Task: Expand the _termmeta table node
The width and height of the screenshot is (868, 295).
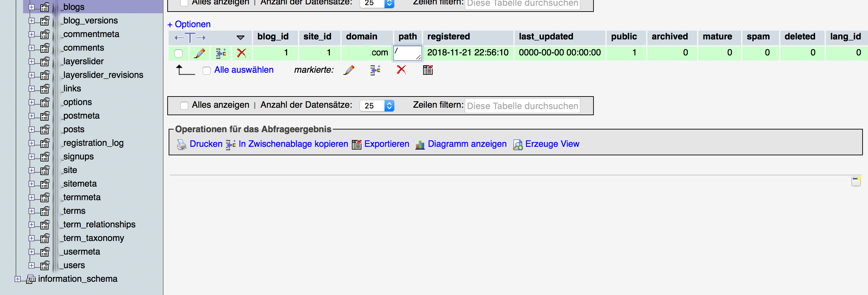Action: pos(32,197)
